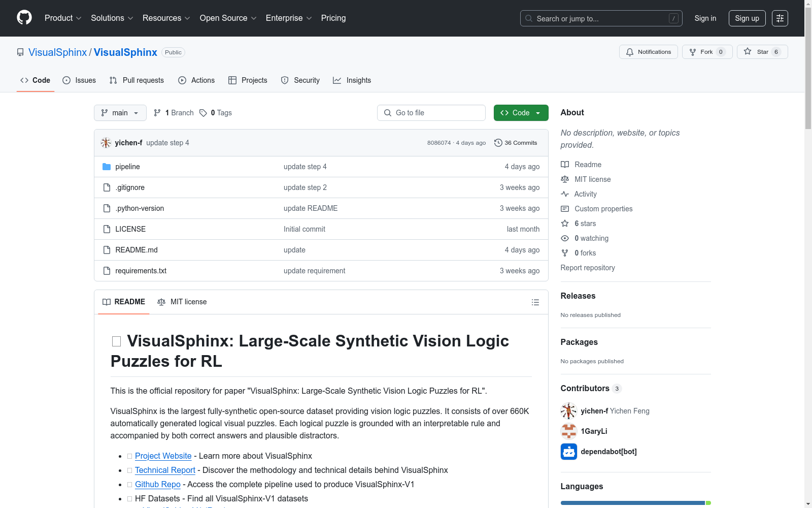Click the VisualSphinx owner link in breadcrumb

pyautogui.click(x=58, y=52)
